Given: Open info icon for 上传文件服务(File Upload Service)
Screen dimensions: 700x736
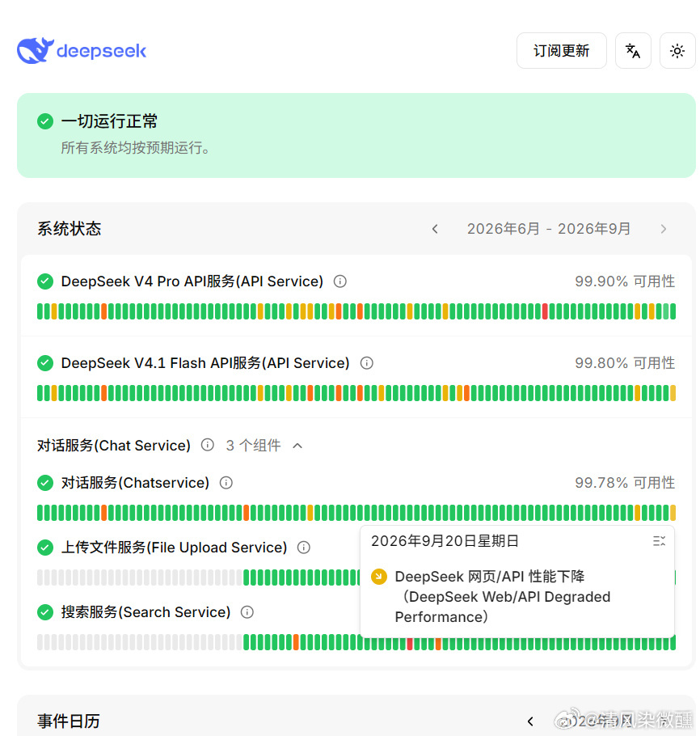Looking at the screenshot, I should (x=304, y=548).
